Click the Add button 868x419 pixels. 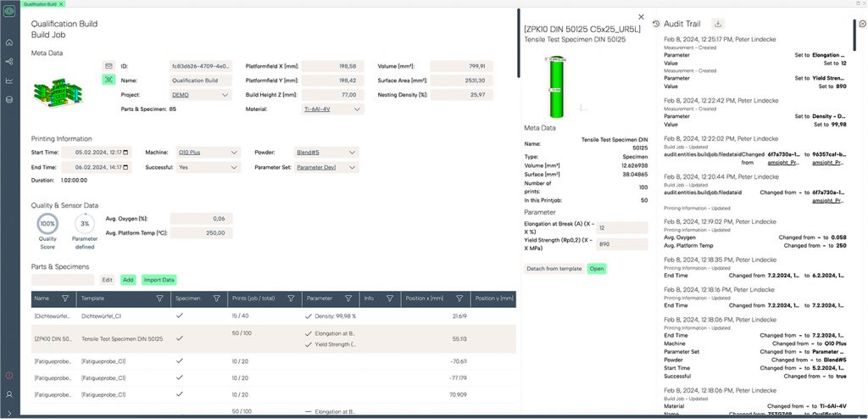(129, 280)
